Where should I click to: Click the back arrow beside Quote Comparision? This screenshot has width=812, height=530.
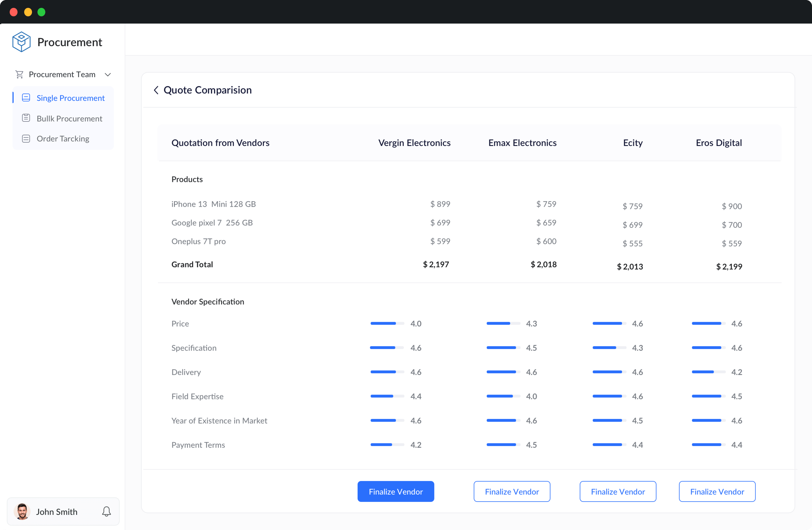(156, 90)
